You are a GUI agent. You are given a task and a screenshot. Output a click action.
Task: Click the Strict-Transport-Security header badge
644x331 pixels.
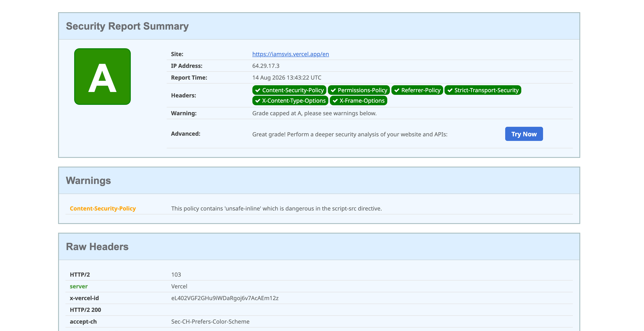pos(483,90)
